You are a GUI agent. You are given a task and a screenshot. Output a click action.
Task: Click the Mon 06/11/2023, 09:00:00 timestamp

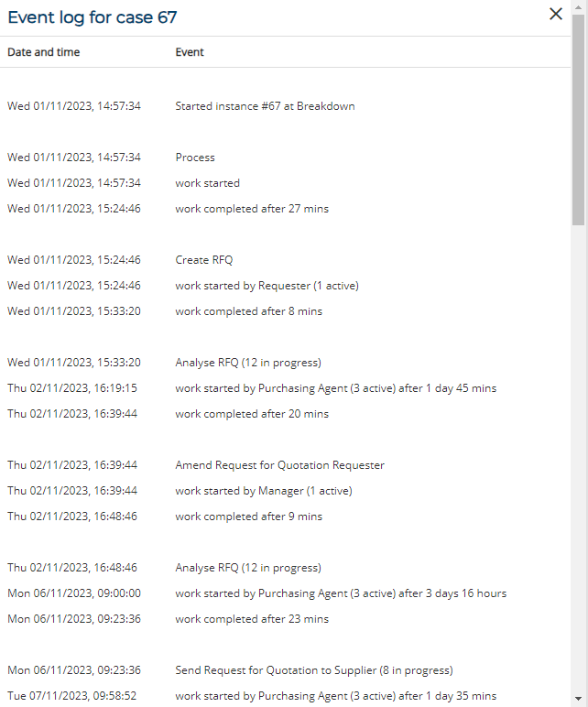[x=74, y=593]
